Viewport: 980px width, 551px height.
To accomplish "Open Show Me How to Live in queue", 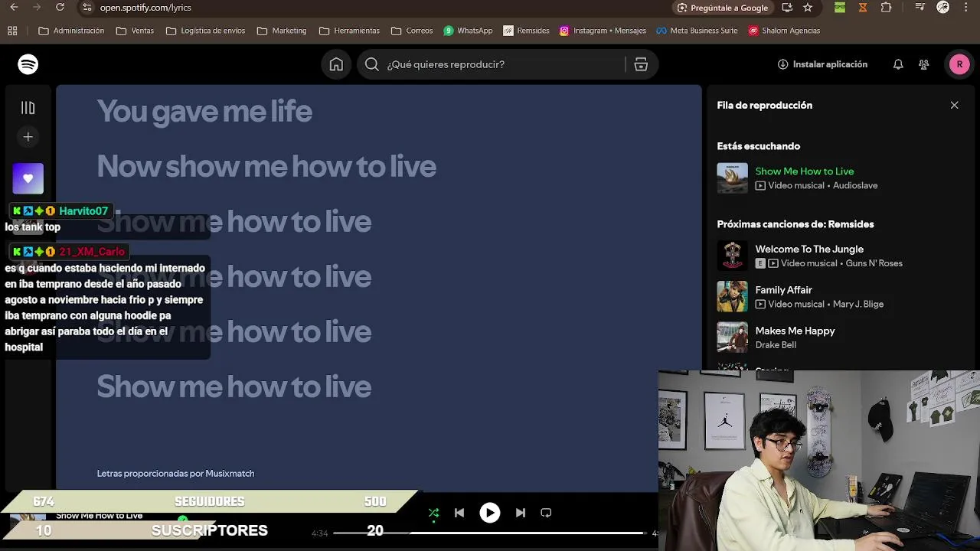I will pyautogui.click(x=804, y=171).
